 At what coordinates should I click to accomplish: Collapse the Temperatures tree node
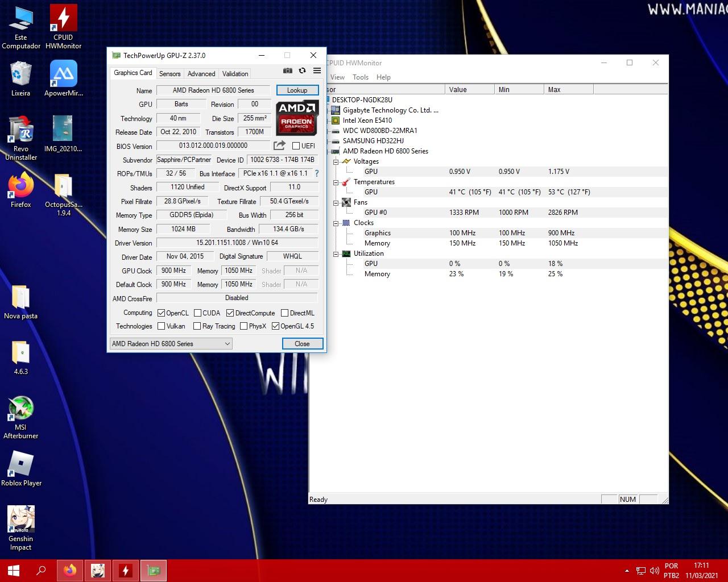336,182
